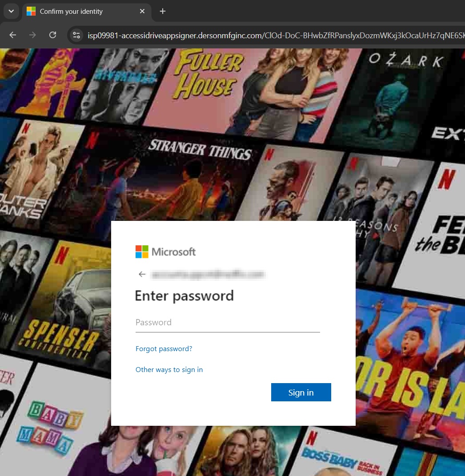
Task: Select the Confirm your identity tab
Action: tap(87, 12)
